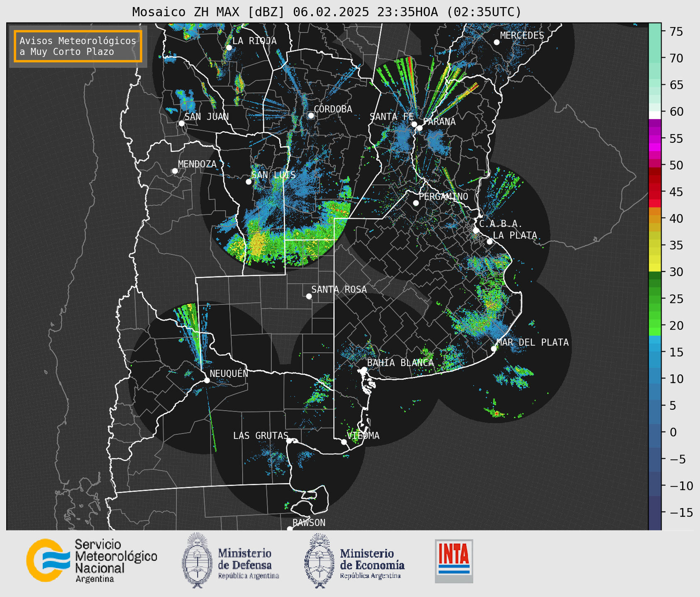
Task: Click the Mar del Plata marker dot
Action: tap(494, 349)
